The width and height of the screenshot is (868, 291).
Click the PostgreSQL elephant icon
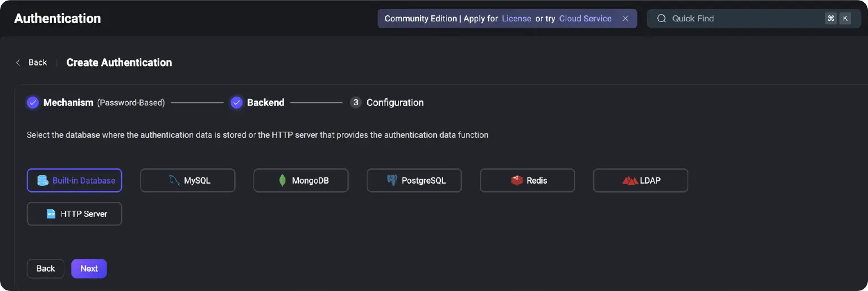[392, 181]
